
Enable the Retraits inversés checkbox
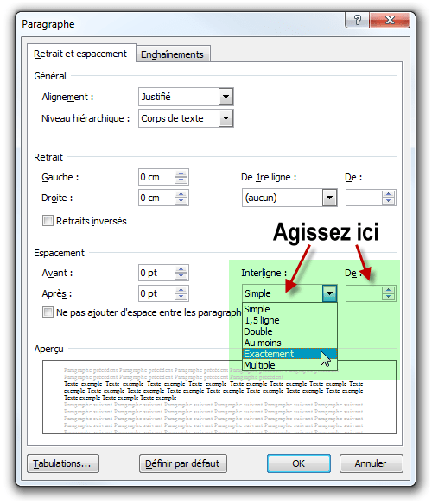click(x=48, y=221)
